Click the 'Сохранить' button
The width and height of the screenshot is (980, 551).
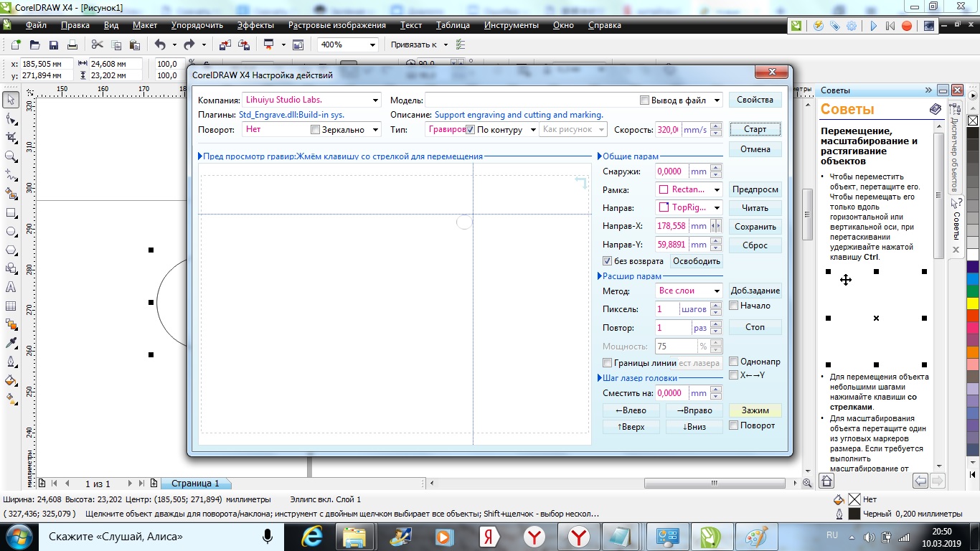(x=755, y=227)
